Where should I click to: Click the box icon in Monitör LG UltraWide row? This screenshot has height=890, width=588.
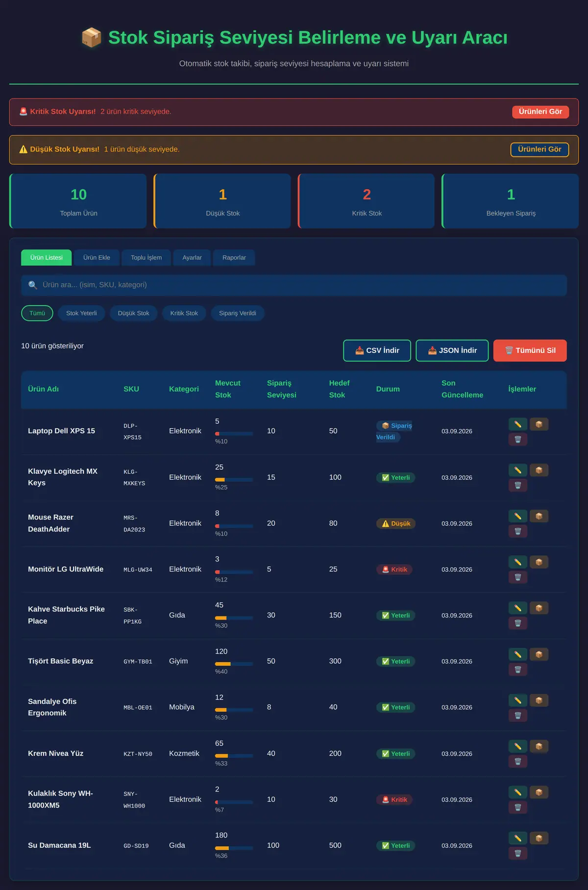[539, 562]
